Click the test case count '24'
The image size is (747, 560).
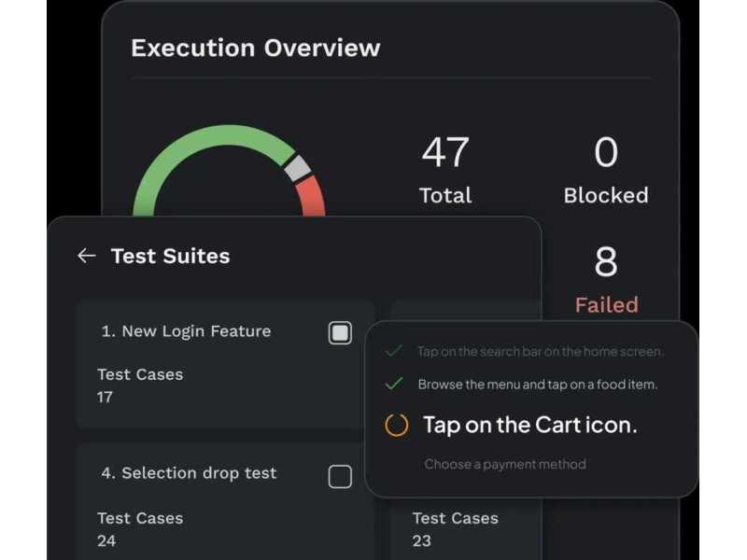click(x=106, y=541)
